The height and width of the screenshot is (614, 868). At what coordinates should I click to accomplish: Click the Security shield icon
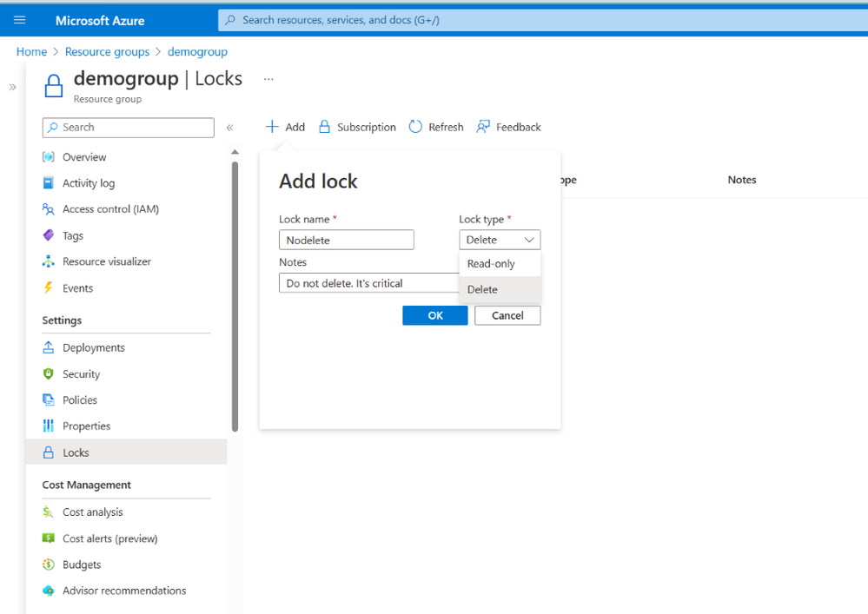(49, 374)
